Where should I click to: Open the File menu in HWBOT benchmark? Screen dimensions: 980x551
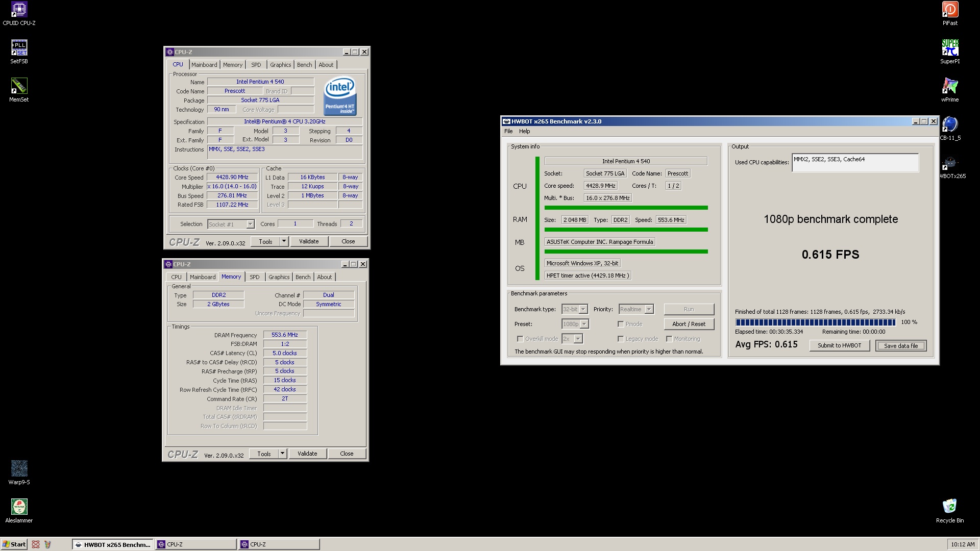point(508,131)
